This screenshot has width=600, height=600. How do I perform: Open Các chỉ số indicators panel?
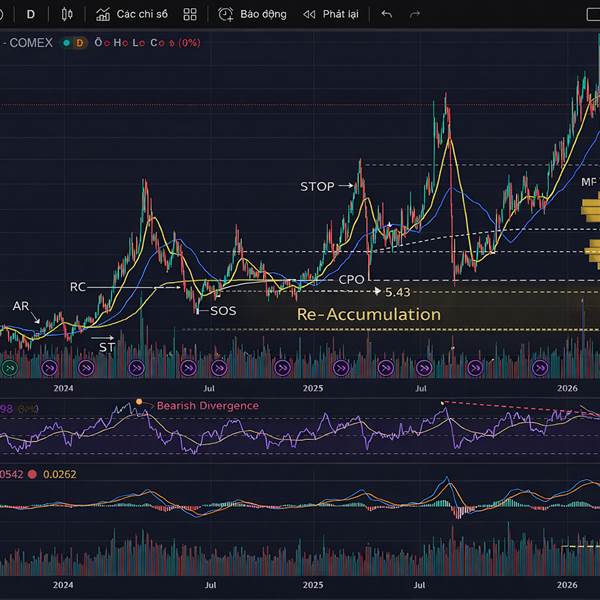pyautogui.click(x=132, y=15)
